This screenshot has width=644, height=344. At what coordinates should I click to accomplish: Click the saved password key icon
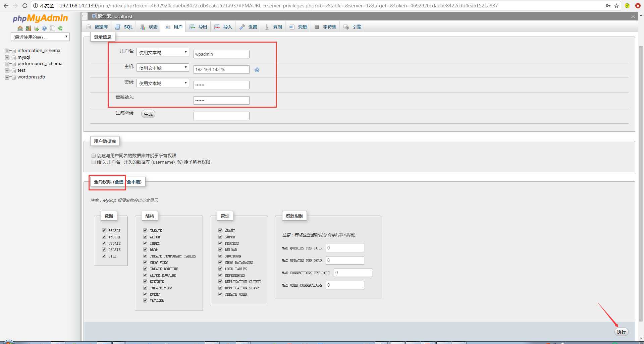pyautogui.click(x=608, y=6)
